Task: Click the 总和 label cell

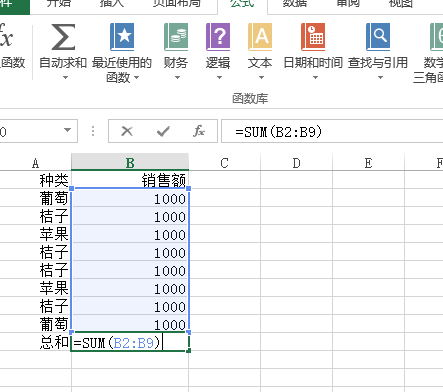Action: (x=36, y=342)
